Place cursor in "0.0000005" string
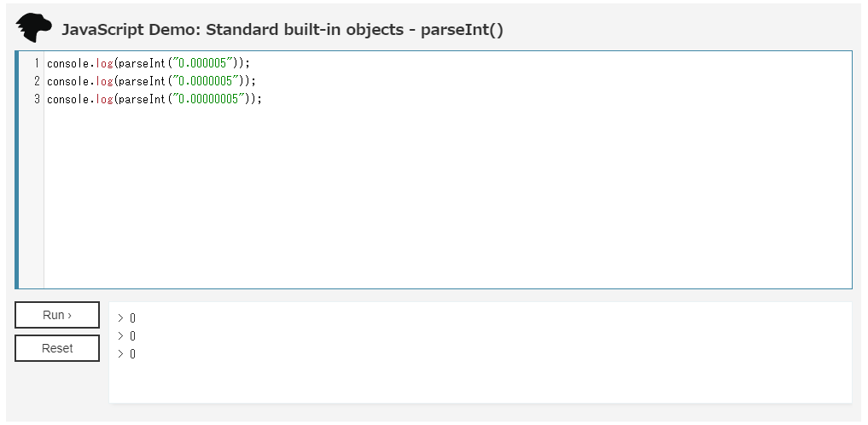This screenshot has height=425, width=868. (206, 81)
